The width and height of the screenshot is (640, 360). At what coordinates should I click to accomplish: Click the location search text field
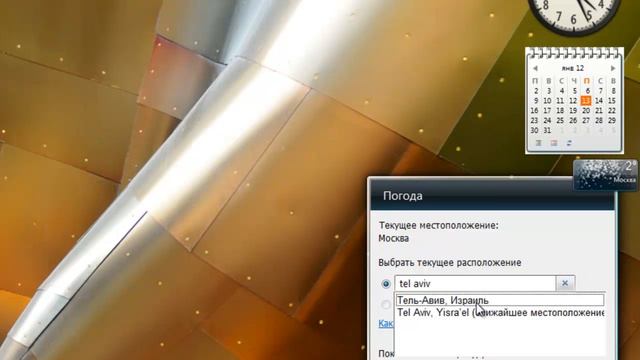click(475, 283)
